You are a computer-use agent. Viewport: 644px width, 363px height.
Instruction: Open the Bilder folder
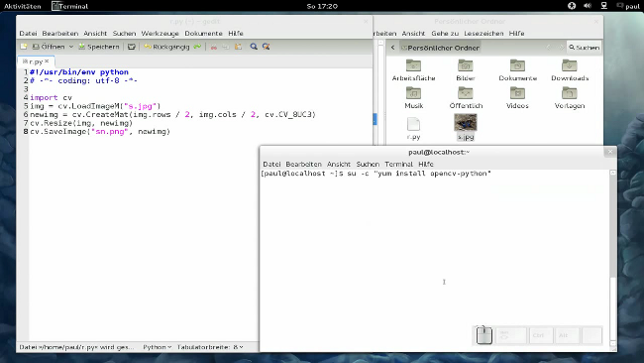pyautogui.click(x=466, y=69)
